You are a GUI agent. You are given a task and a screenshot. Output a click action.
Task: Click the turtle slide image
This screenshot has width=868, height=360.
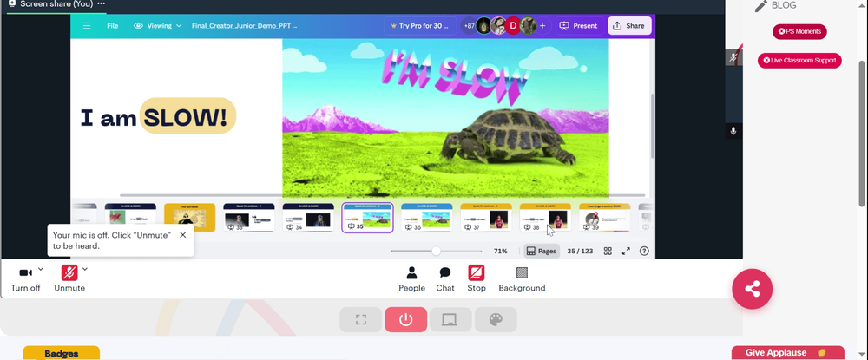445,118
